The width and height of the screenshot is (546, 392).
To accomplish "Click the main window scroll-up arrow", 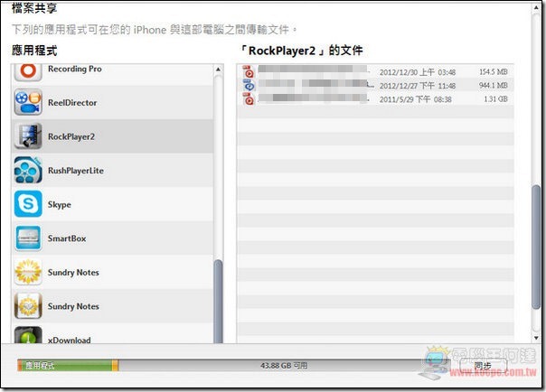I will [x=536, y=7].
